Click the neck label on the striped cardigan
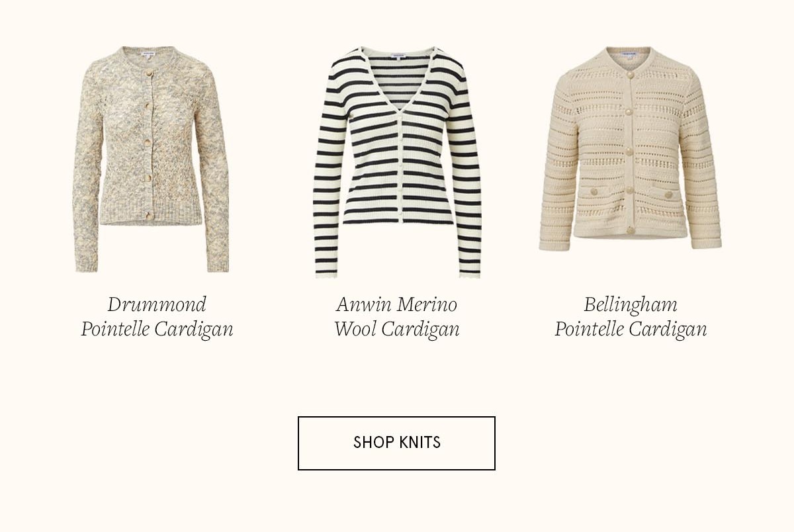Viewport: 794px width, 532px height. coord(399,56)
